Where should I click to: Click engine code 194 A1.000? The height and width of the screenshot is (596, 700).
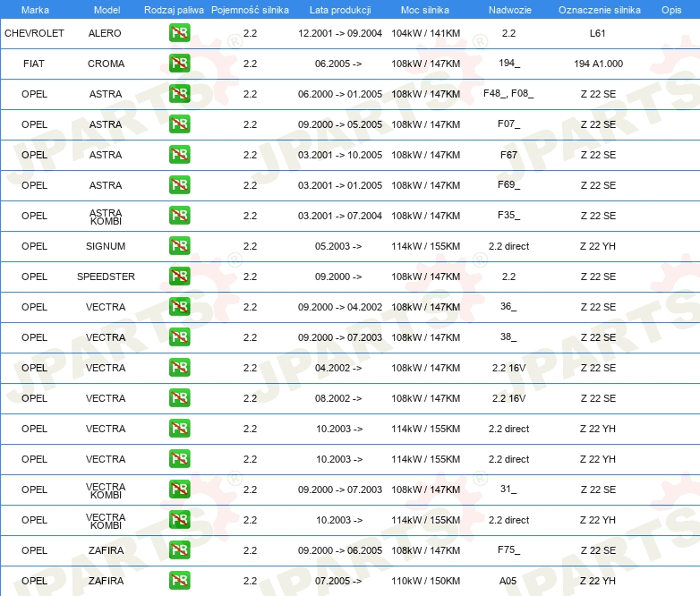(598, 64)
